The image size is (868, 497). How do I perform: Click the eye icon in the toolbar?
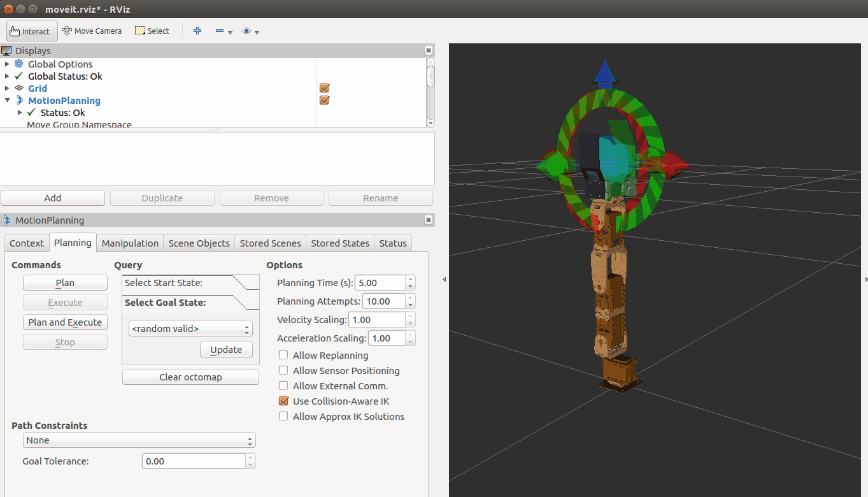[x=246, y=31]
